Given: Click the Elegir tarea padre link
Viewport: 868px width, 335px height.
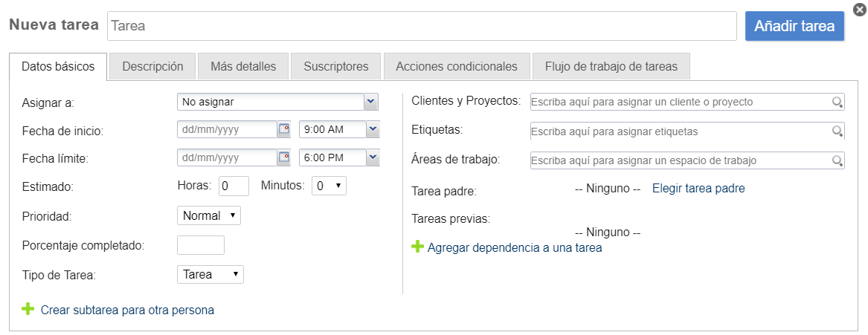Looking at the screenshot, I should click(x=698, y=189).
